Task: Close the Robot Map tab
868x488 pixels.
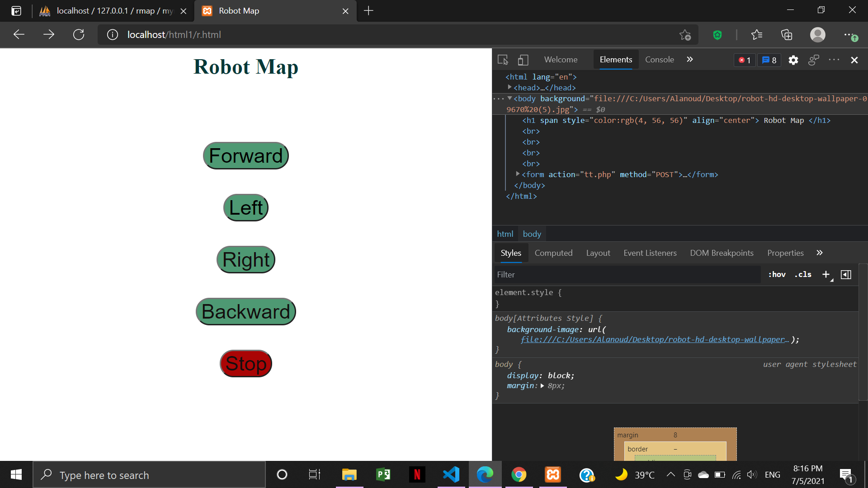Action: (345, 11)
